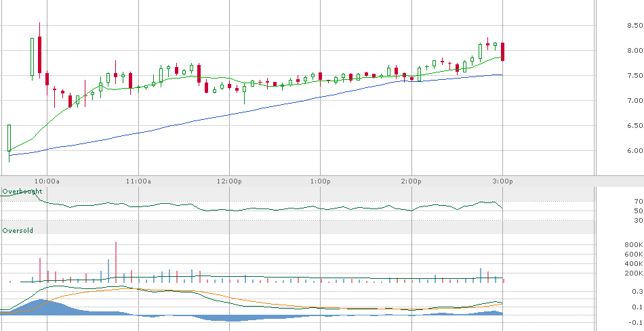
Task: Click the 8.50 price axis label
Action: [x=635, y=26]
